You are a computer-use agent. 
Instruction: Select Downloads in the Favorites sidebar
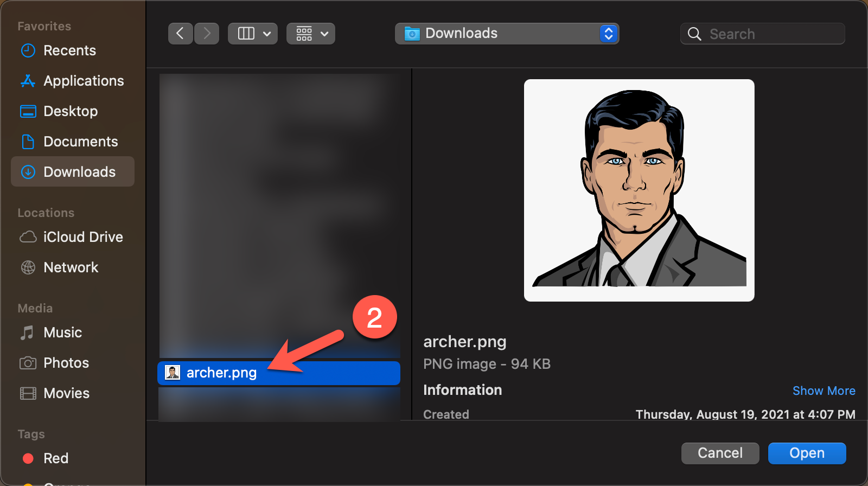pos(79,172)
